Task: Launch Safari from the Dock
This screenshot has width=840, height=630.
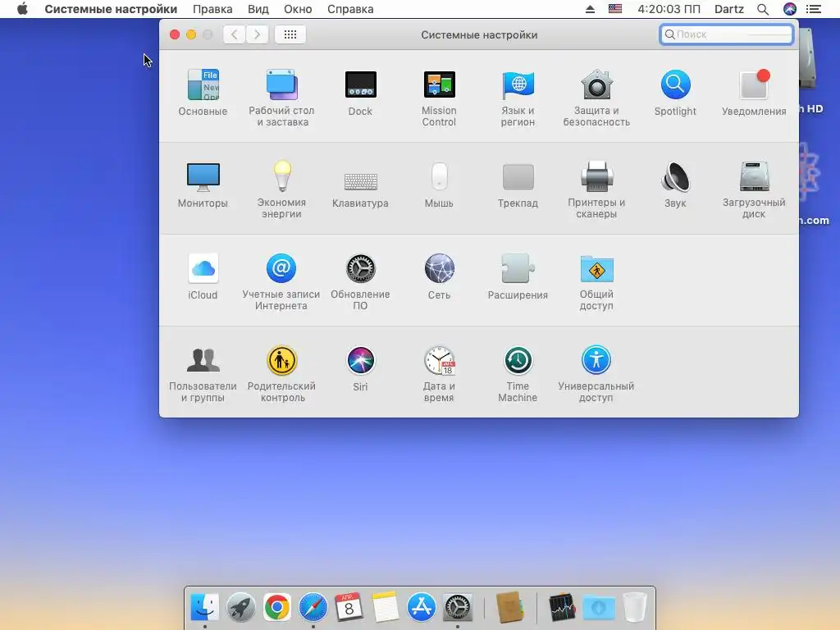Action: pyautogui.click(x=313, y=608)
